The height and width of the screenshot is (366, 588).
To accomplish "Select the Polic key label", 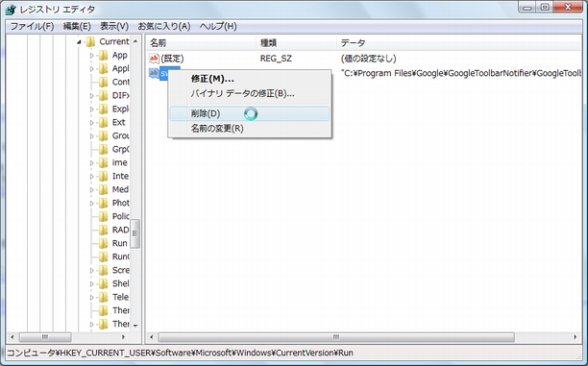I will (121, 216).
